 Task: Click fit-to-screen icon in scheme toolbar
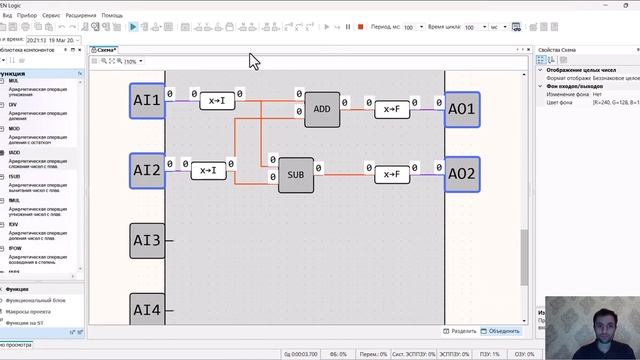click(112, 61)
